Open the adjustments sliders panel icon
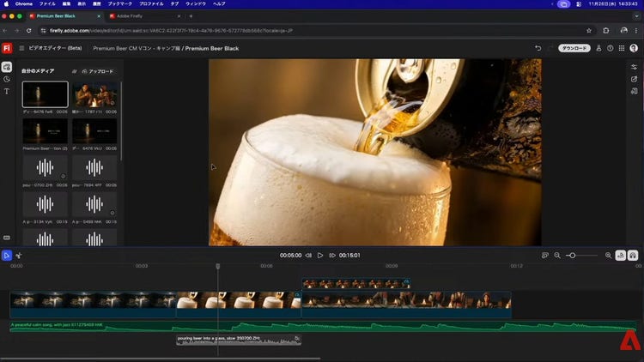The height and width of the screenshot is (362, 644). point(634,67)
